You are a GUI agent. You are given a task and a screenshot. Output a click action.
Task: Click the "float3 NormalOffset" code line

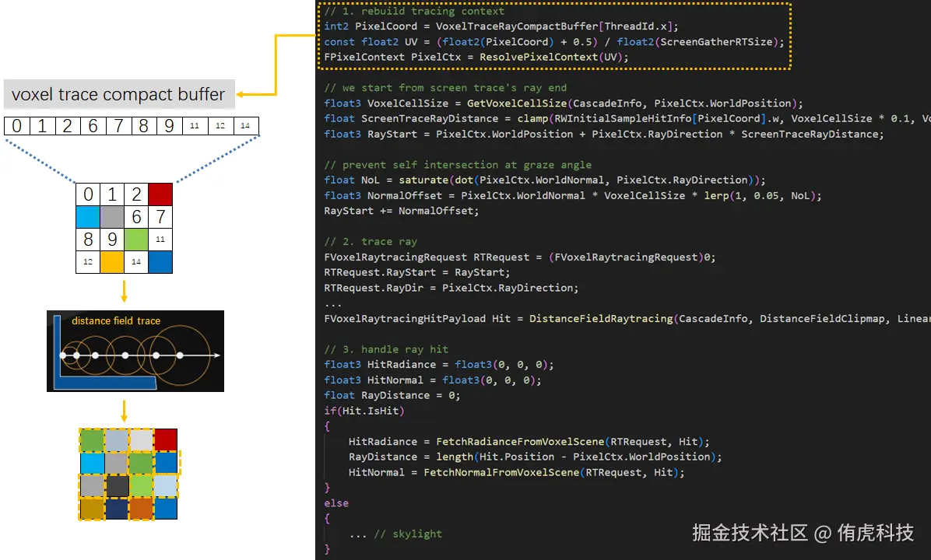pyautogui.click(x=572, y=195)
